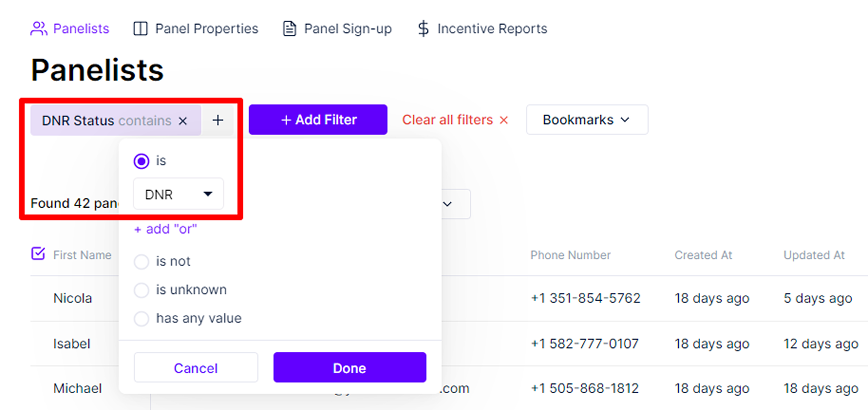
Task: Open the Panelists tab
Action: pos(70,29)
